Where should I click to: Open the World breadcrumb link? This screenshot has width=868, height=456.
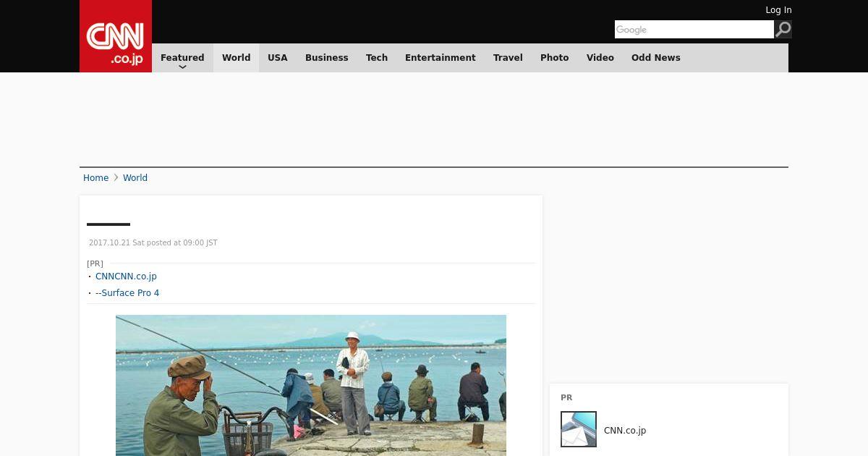[135, 178]
